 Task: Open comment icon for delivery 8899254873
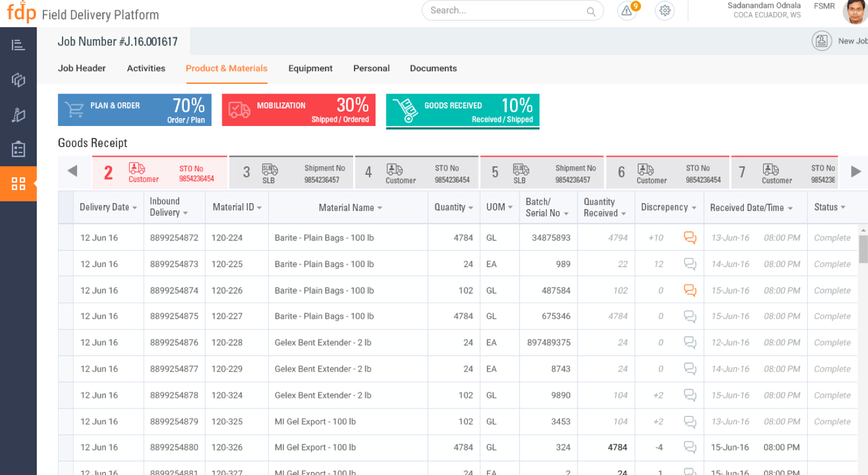690,264
